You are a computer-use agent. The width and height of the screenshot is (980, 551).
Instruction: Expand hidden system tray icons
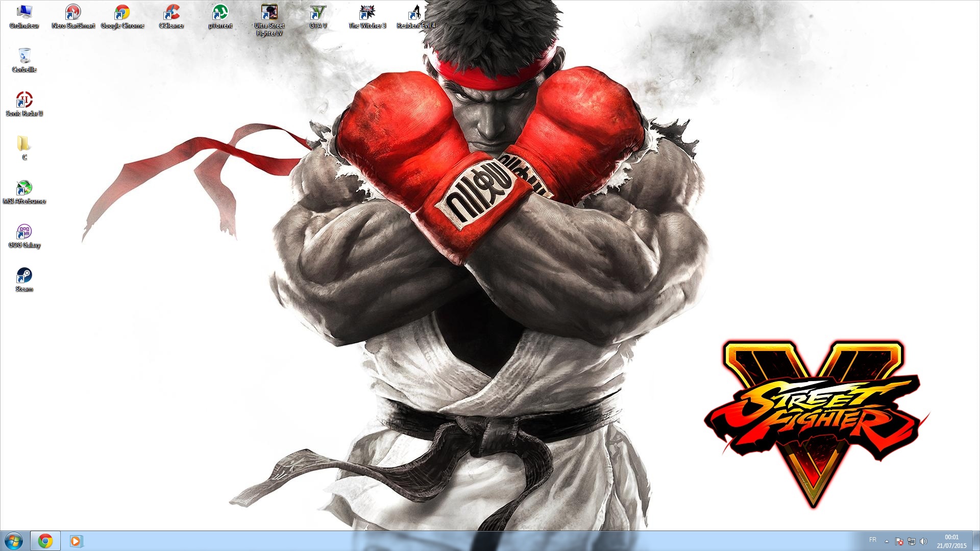tap(887, 541)
